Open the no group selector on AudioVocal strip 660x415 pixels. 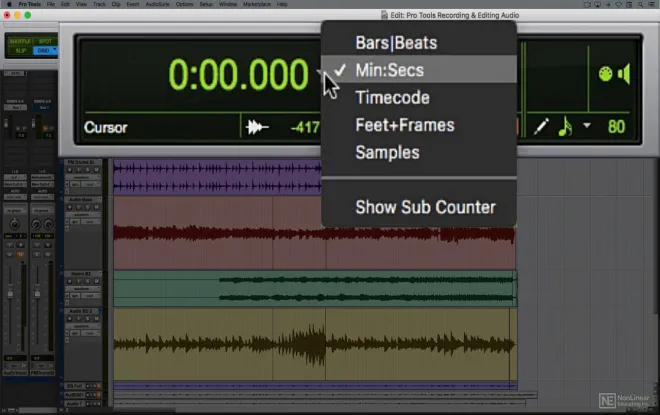click(x=15, y=210)
